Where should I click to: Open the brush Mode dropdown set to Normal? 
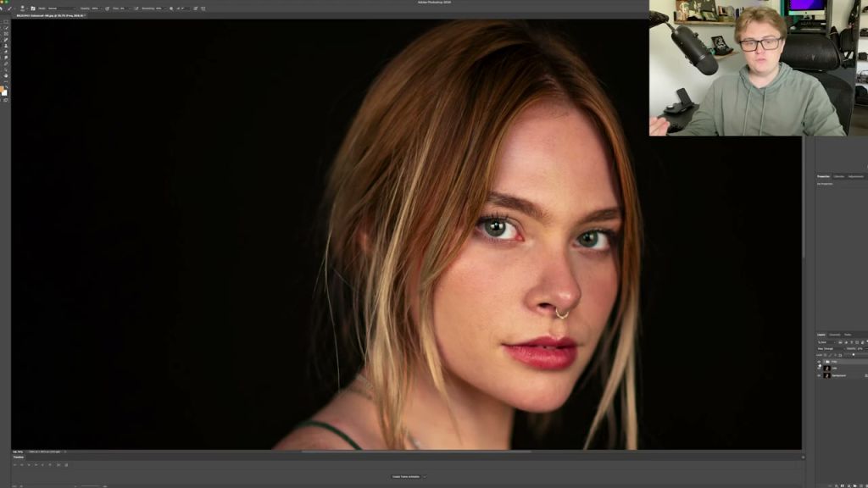click(x=61, y=8)
